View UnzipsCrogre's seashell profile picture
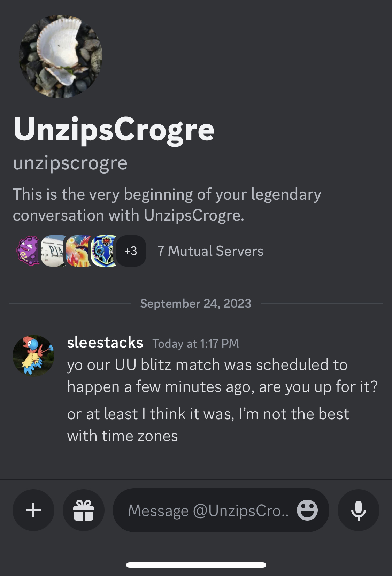The width and height of the screenshot is (392, 576). click(60, 56)
